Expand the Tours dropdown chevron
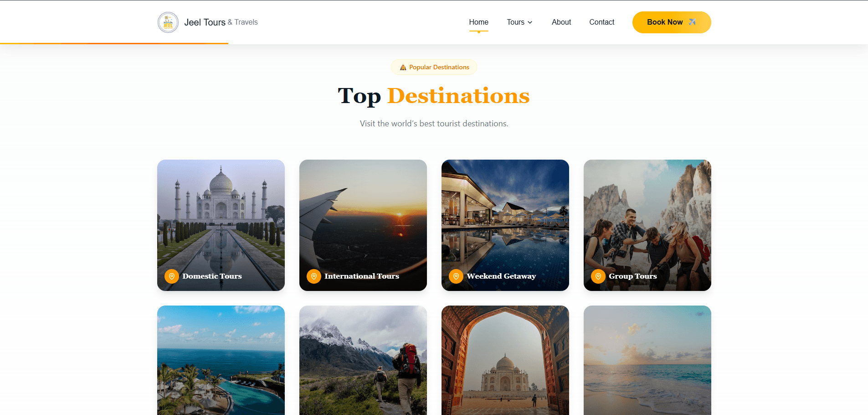 (x=530, y=22)
